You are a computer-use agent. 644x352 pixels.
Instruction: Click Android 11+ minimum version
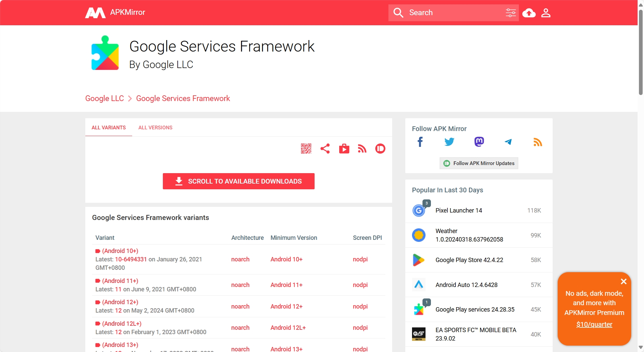pyautogui.click(x=287, y=285)
